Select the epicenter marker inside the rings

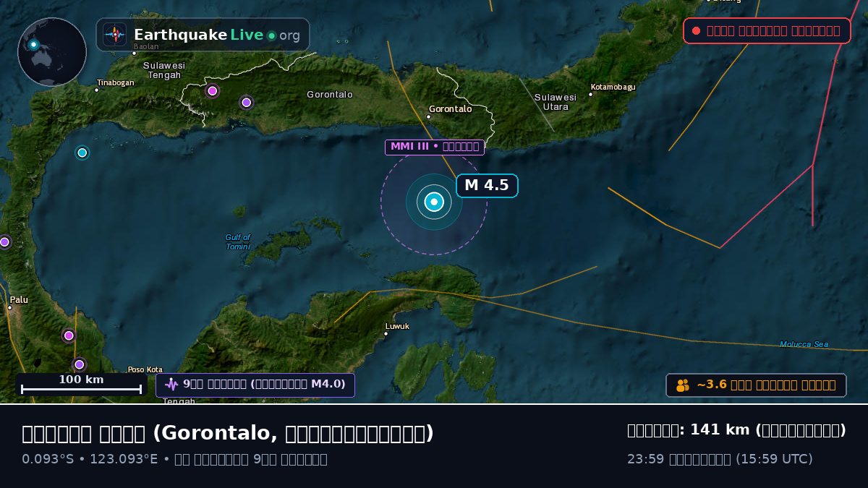tap(434, 202)
